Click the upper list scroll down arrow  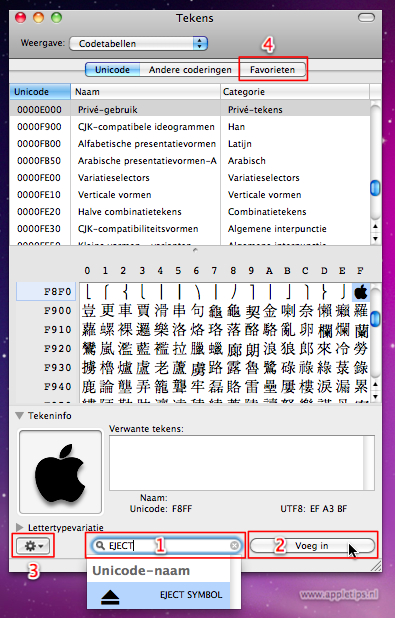tap(375, 238)
